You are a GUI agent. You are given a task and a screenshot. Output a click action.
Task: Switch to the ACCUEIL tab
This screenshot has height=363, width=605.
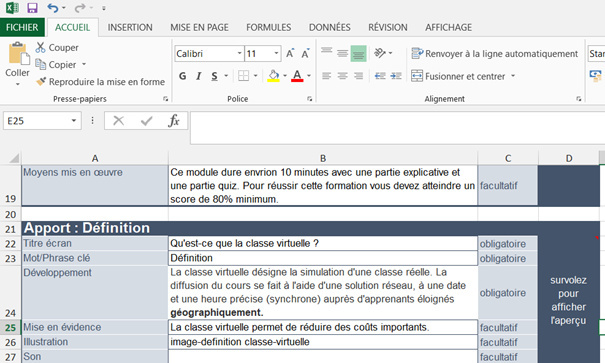[72, 27]
